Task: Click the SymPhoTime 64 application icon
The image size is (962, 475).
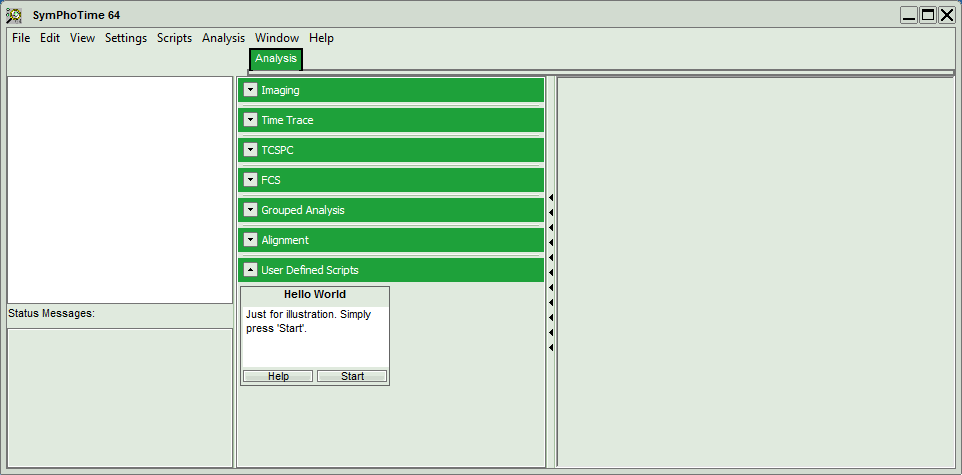Action: pyautogui.click(x=13, y=15)
